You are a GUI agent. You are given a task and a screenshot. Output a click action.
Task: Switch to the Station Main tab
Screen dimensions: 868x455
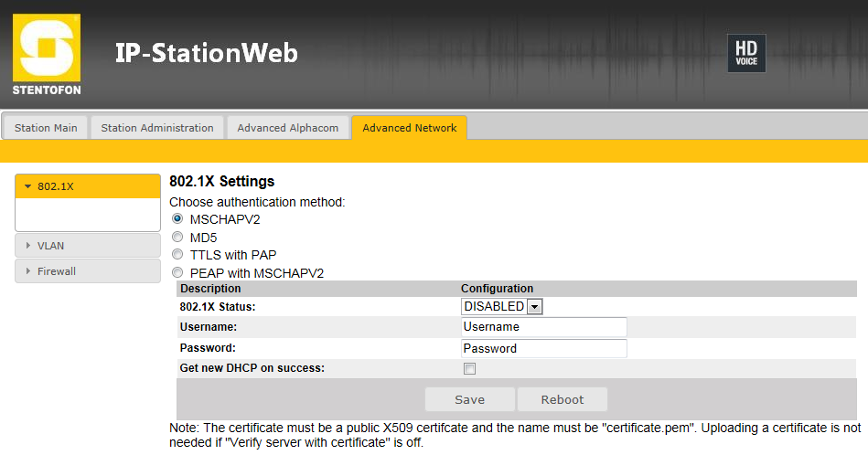pyautogui.click(x=46, y=128)
